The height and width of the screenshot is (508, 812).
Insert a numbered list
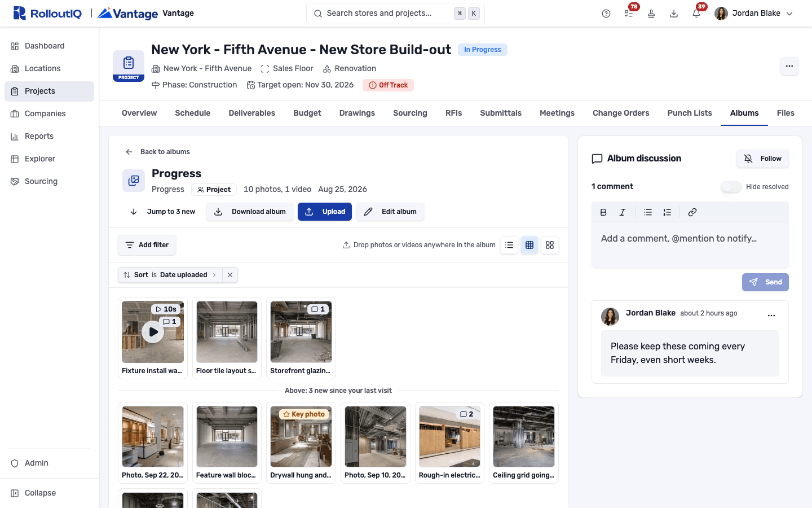[667, 212]
